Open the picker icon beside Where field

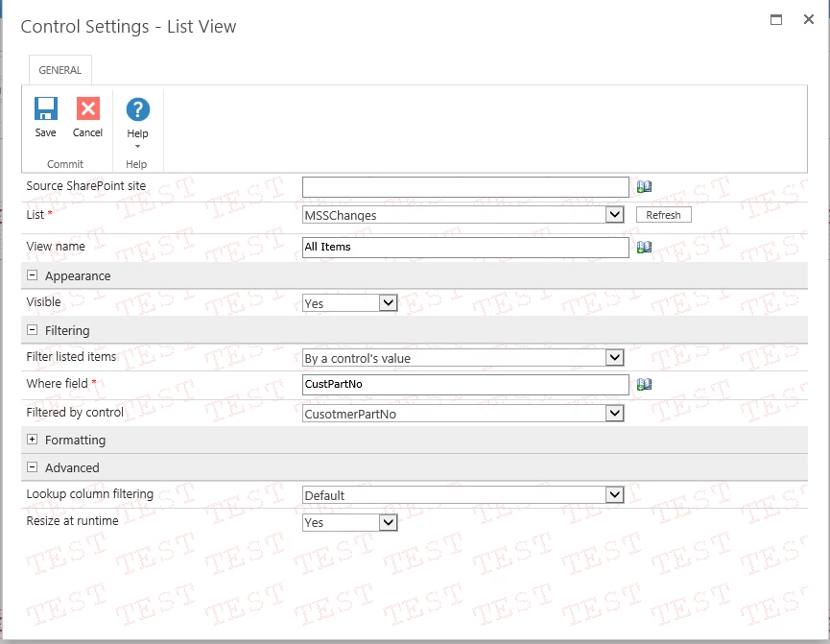tap(644, 385)
